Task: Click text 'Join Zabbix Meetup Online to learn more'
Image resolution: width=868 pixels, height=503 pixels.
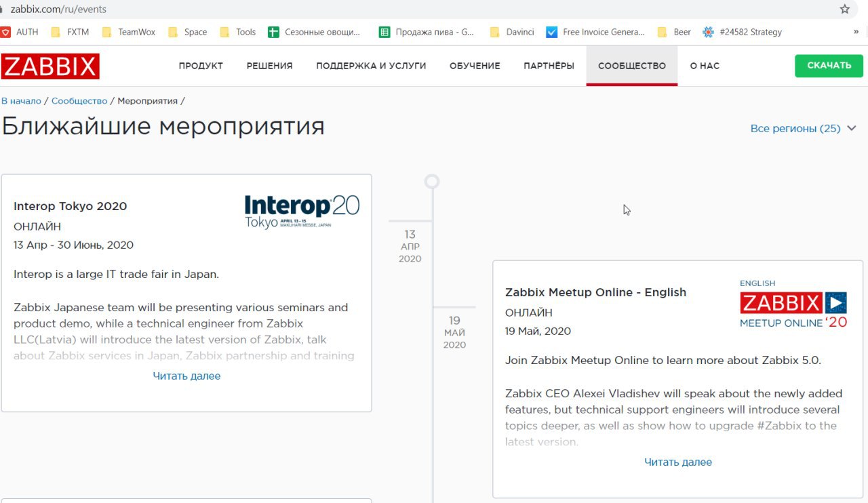Action: click(x=663, y=361)
